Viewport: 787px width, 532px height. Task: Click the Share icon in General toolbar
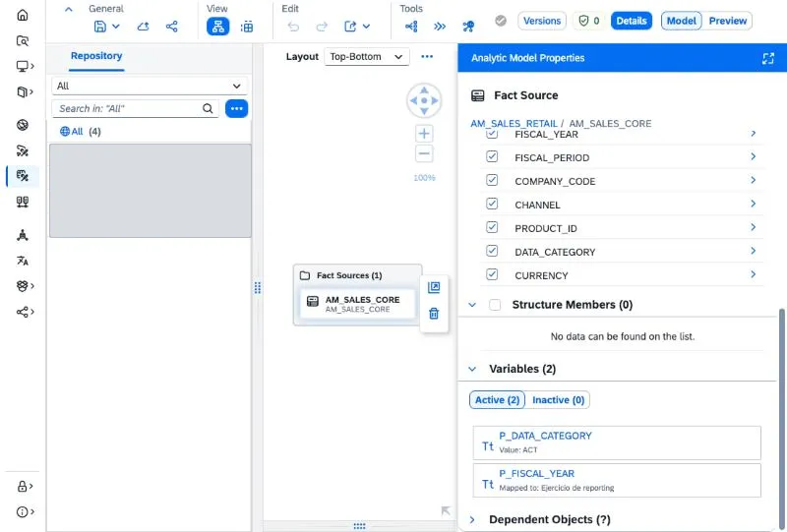[x=171, y=27]
